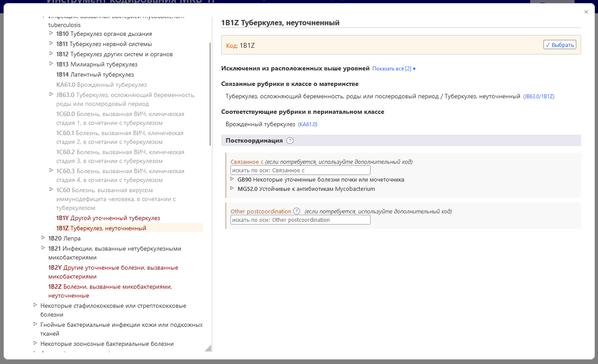This screenshot has height=364, width=598.
Task: Click GB90 Некоторые уточненные болезни почки text
Action: (x=321, y=179)
